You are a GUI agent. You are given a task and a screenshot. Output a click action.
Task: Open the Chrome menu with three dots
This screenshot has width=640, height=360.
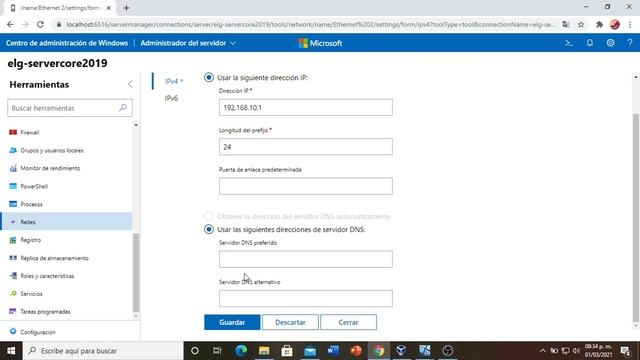630,24
